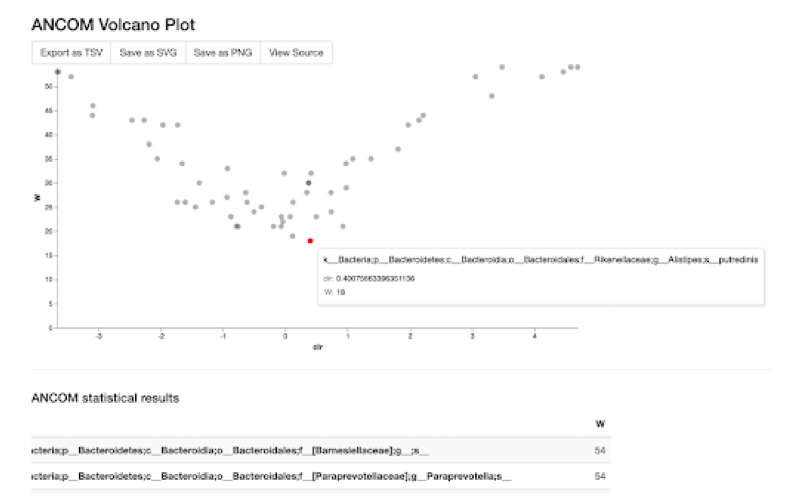Image resolution: width=800 pixels, height=500 pixels.
Task: Click the clr value in the tooltip
Action: (x=373, y=277)
